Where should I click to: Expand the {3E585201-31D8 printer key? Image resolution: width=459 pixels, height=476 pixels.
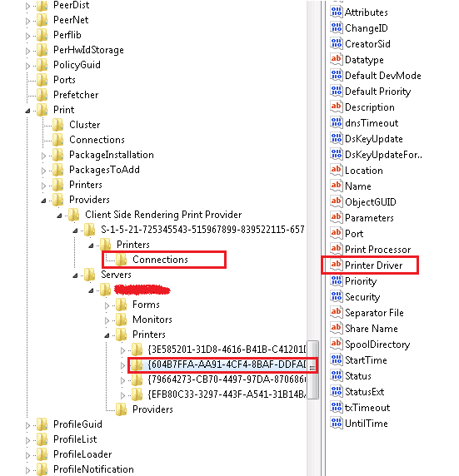coord(122,350)
